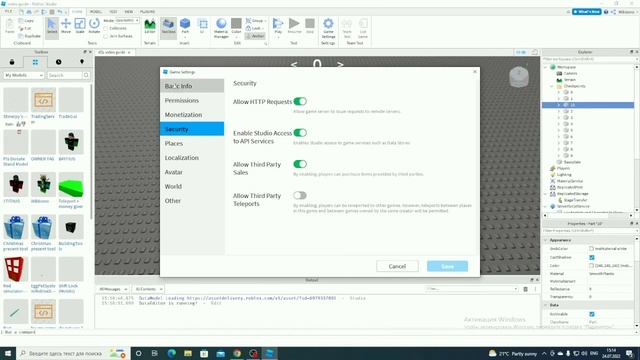
Task: Click the Windows Start button
Action: click(8, 353)
